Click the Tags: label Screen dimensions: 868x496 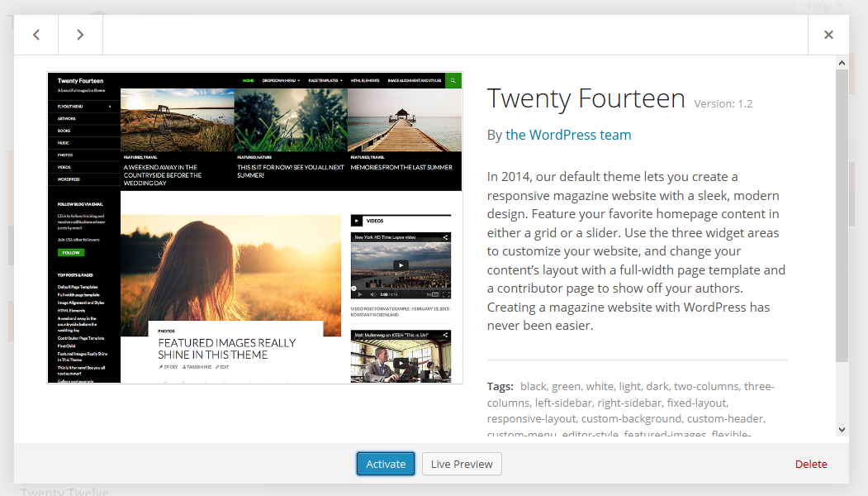point(500,386)
